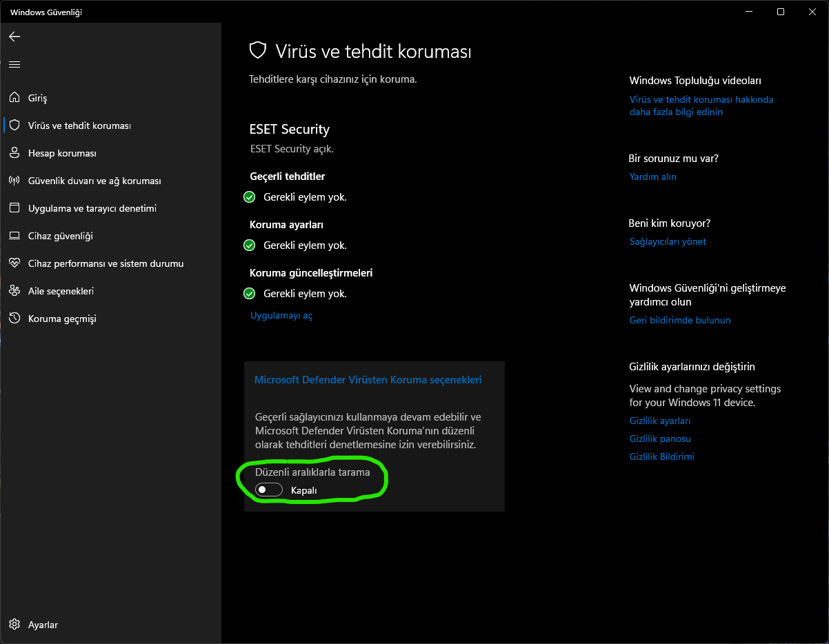Open the Gizlilik panosu link

pyautogui.click(x=660, y=439)
